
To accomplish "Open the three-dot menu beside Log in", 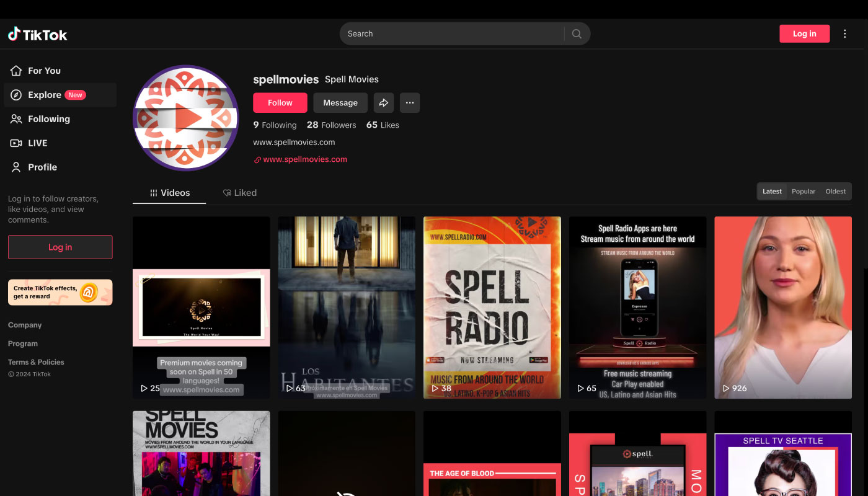I will (844, 34).
